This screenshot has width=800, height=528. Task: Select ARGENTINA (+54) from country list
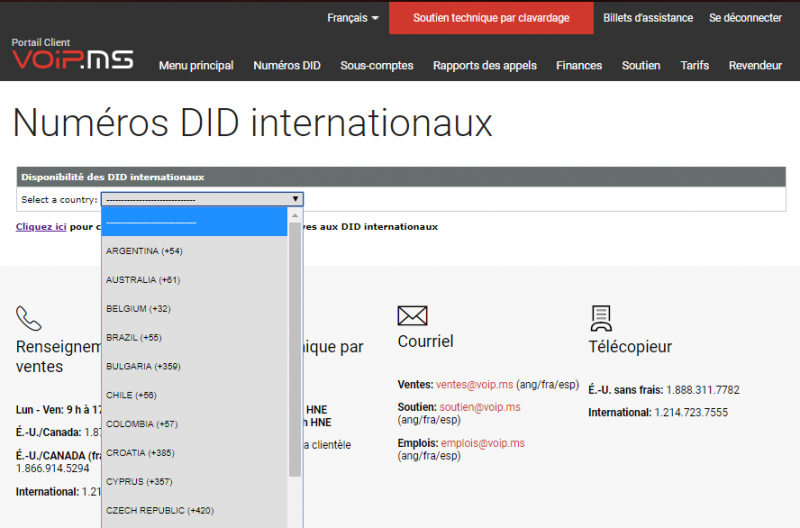[x=194, y=251]
